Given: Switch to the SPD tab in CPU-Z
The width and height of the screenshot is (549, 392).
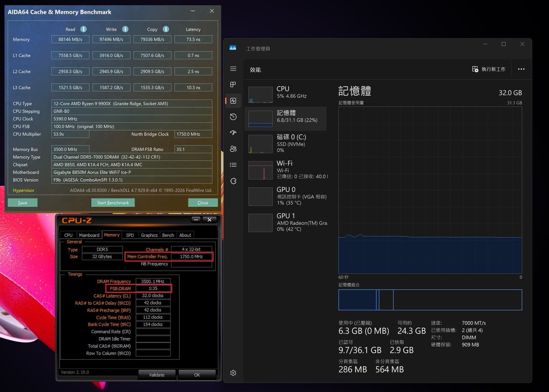Looking at the screenshot, I should [130, 235].
